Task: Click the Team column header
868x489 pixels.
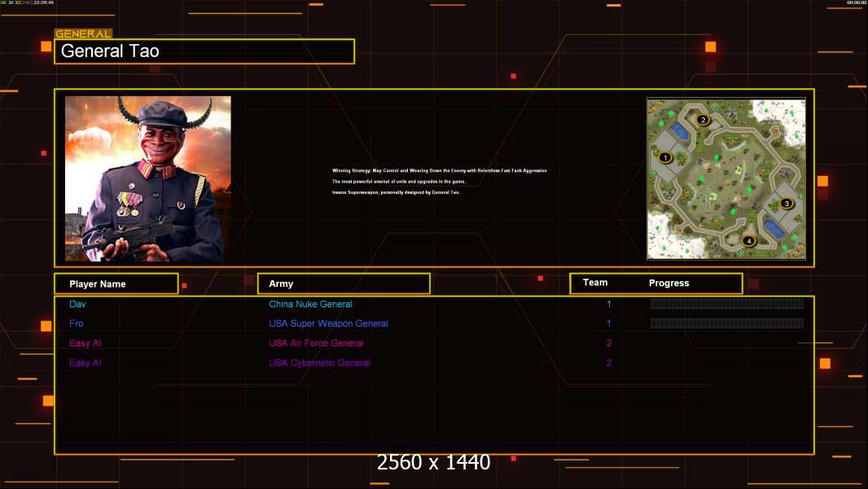Action: 595,283
